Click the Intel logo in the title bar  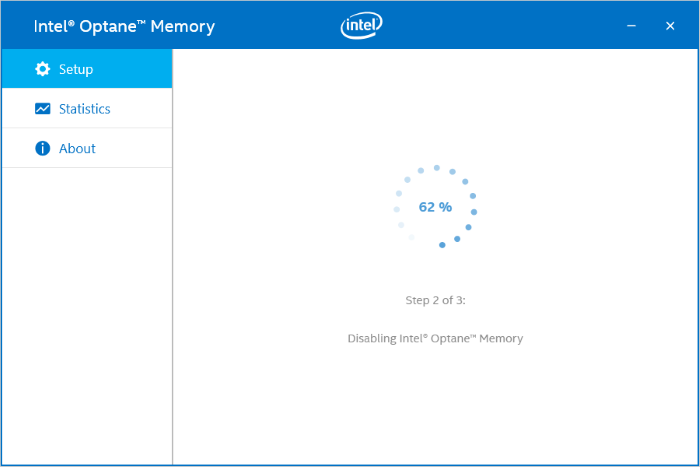point(361,26)
